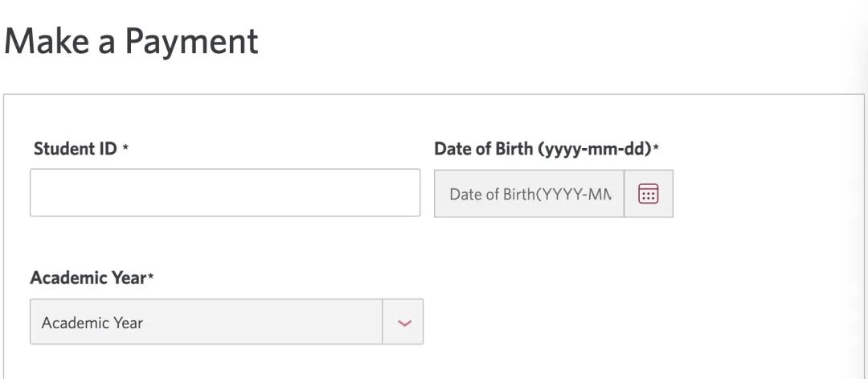Place cursor in empty Student ID input
This screenshot has width=868, height=379.
point(225,193)
